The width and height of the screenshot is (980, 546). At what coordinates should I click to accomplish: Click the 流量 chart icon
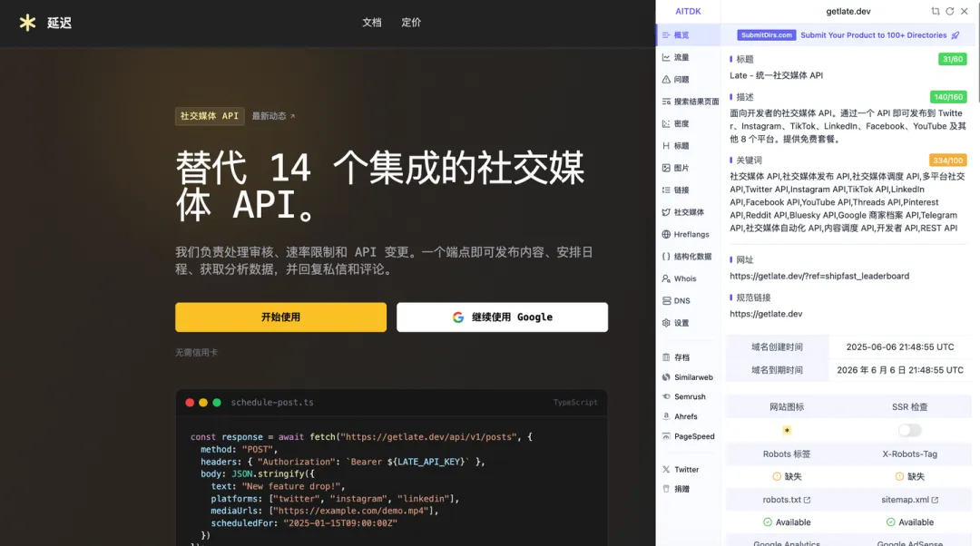point(666,57)
